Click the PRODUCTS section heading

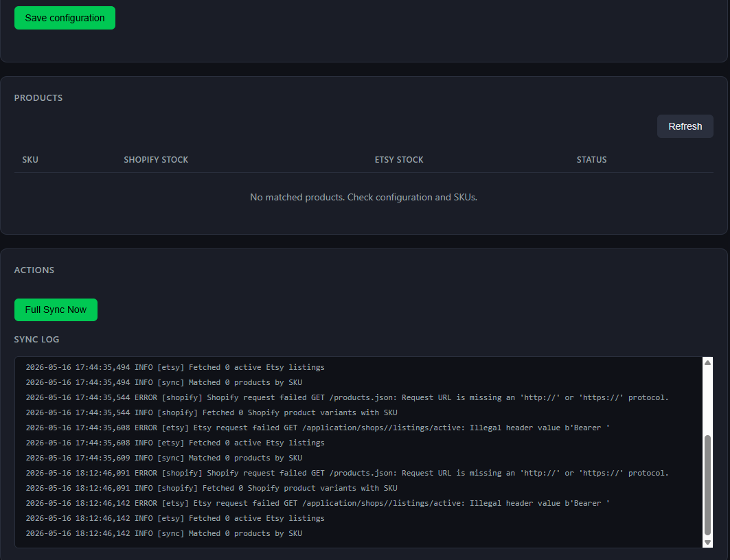coord(38,97)
